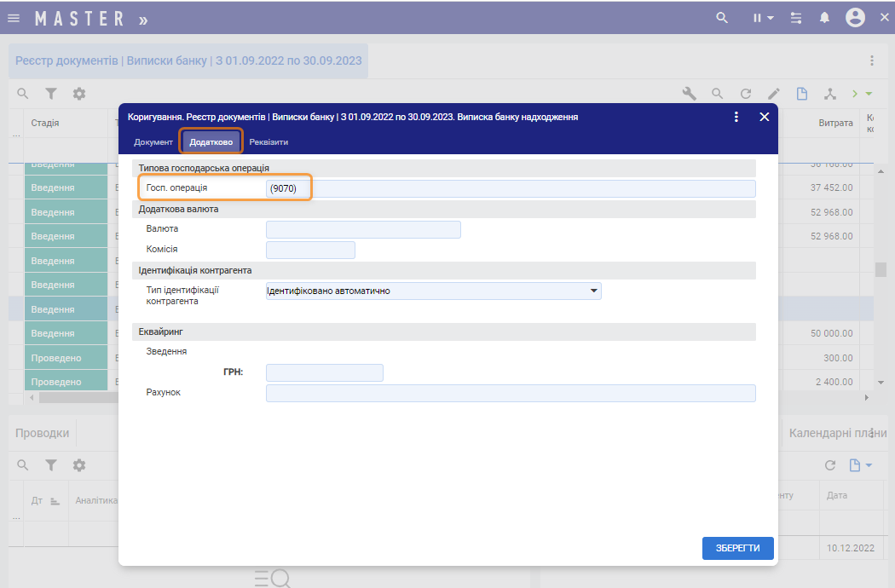Expand the Тип ідентифікації контрагента dropdown
Image resolution: width=895 pixels, height=588 pixels.
tap(593, 291)
